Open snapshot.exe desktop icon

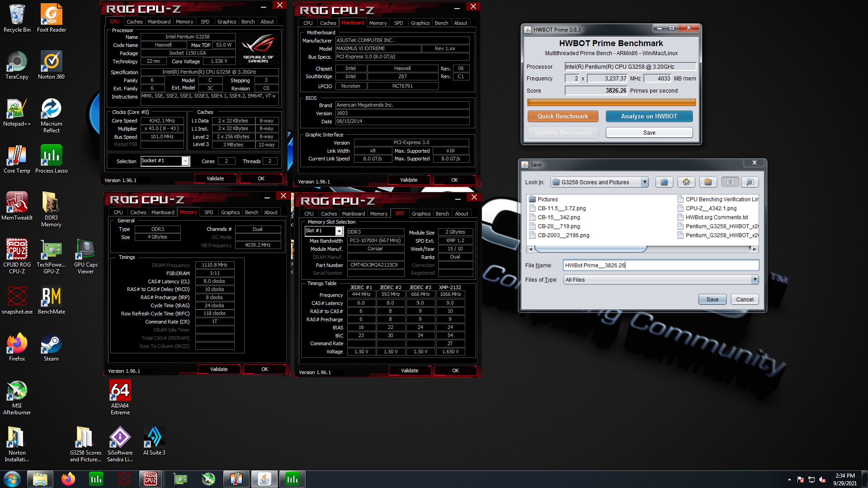tap(17, 300)
